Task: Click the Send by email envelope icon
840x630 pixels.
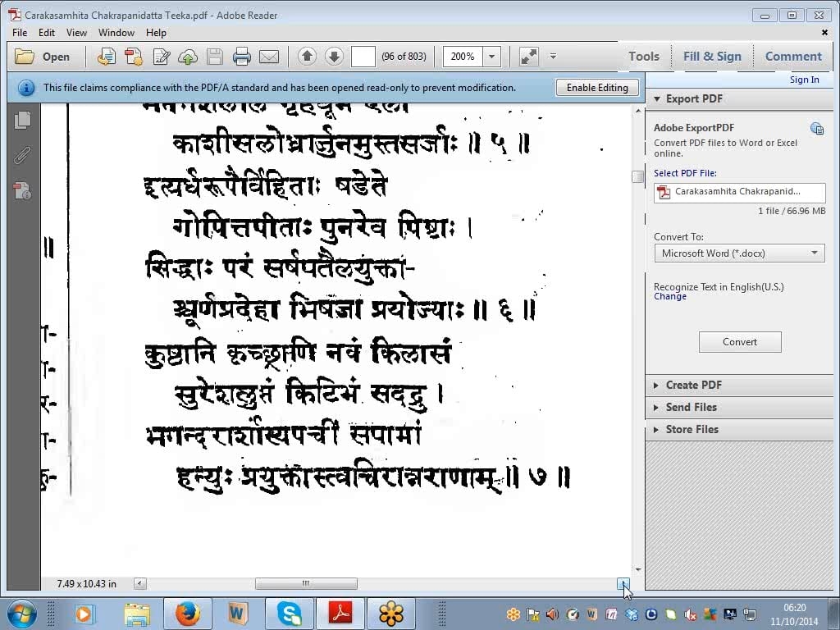Action: point(268,57)
